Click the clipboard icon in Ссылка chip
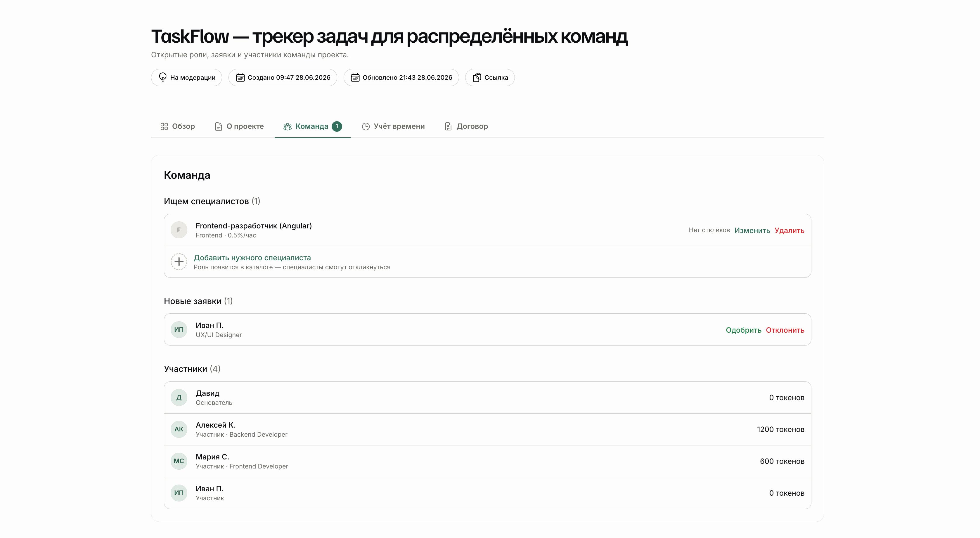The height and width of the screenshot is (538, 980). 477,78
